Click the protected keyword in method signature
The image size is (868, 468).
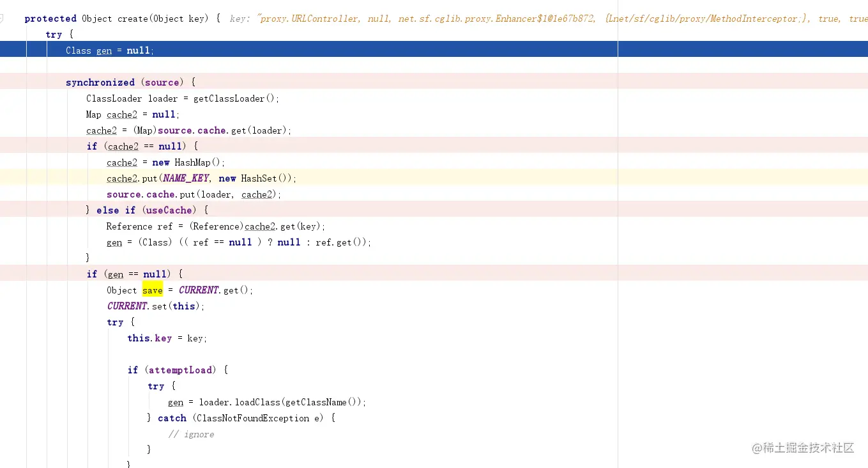(x=50, y=19)
